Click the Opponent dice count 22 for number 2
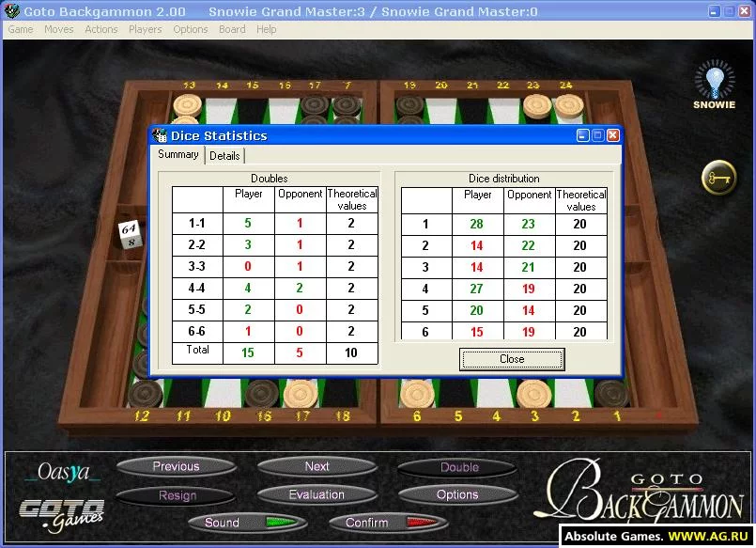 point(529,245)
